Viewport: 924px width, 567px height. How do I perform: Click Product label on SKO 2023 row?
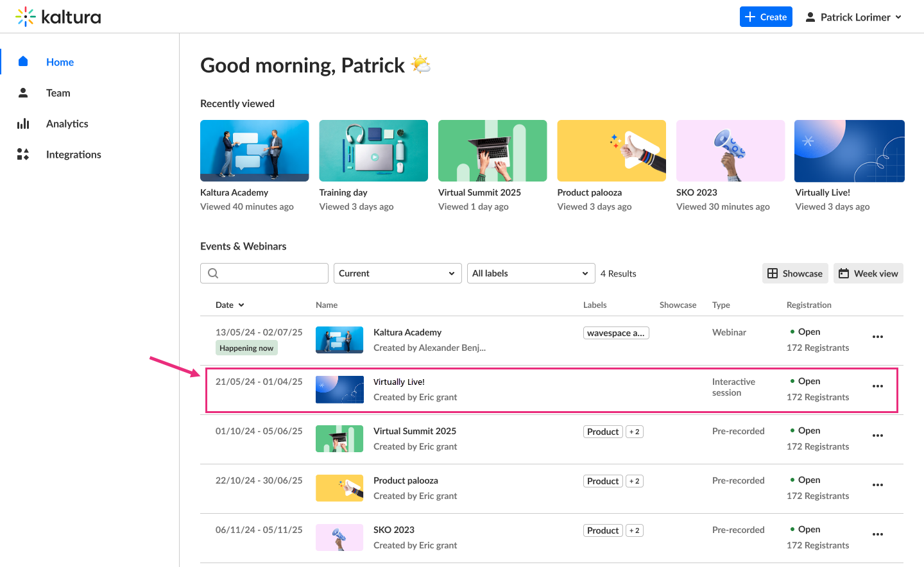point(603,530)
